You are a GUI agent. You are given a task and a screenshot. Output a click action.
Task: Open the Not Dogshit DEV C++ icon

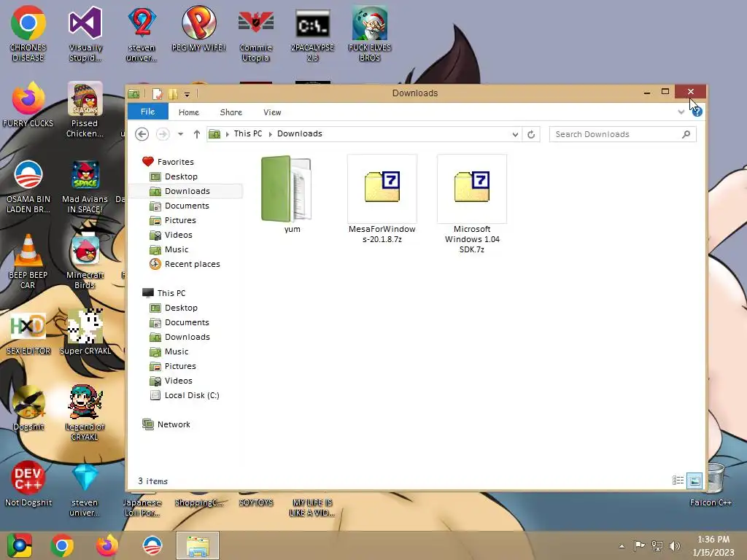[x=28, y=484]
